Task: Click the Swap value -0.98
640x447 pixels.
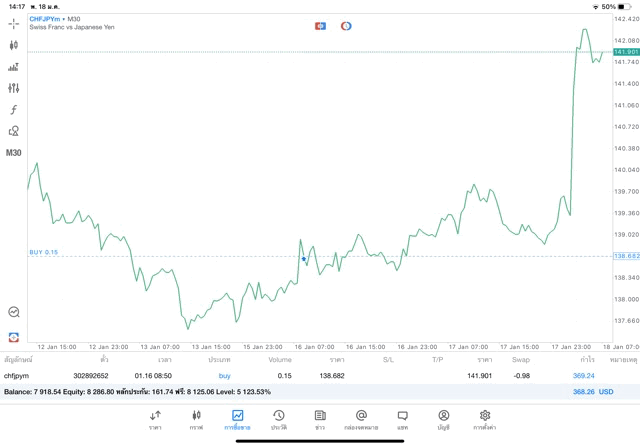Action: (x=522, y=376)
